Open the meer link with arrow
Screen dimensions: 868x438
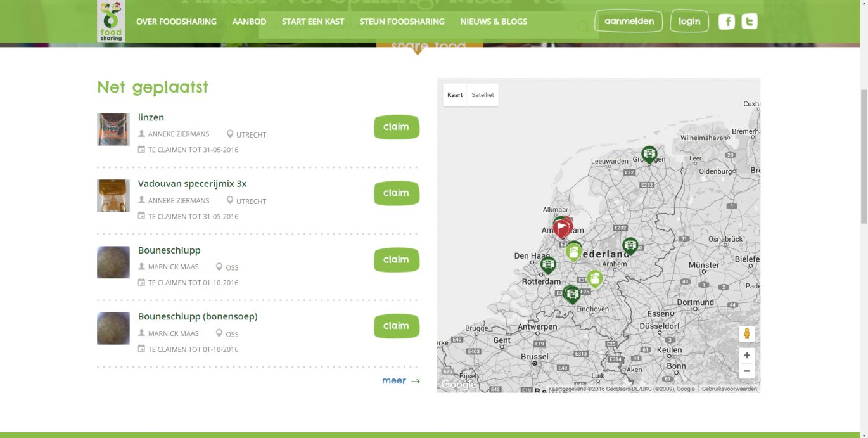(401, 381)
